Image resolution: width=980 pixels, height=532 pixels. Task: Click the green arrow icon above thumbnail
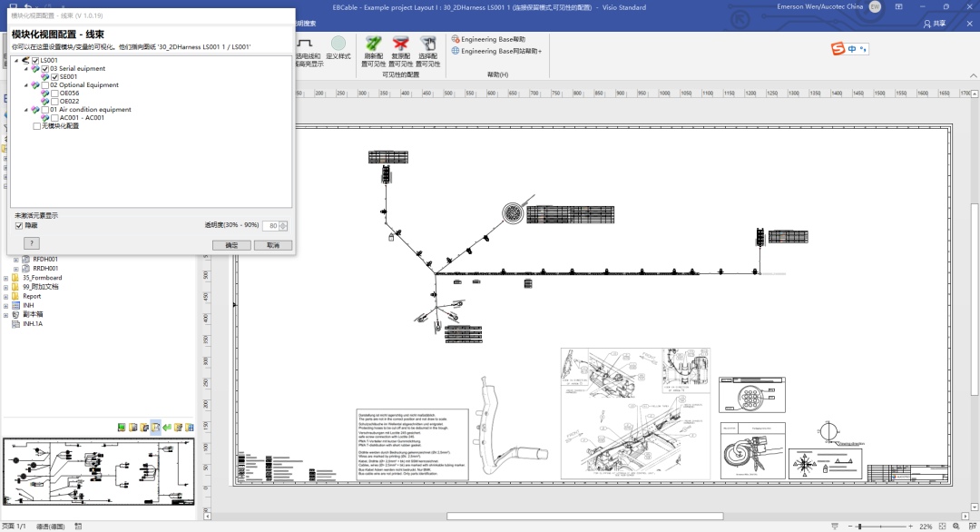[167, 427]
